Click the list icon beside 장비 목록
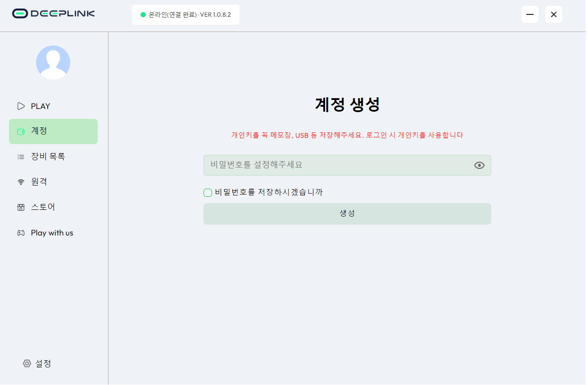This screenshot has height=385, width=588. [x=21, y=157]
